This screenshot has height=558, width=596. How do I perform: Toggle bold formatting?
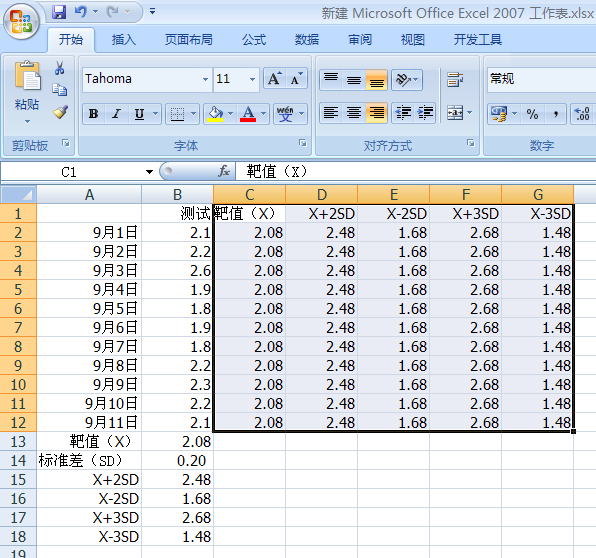coord(93,113)
